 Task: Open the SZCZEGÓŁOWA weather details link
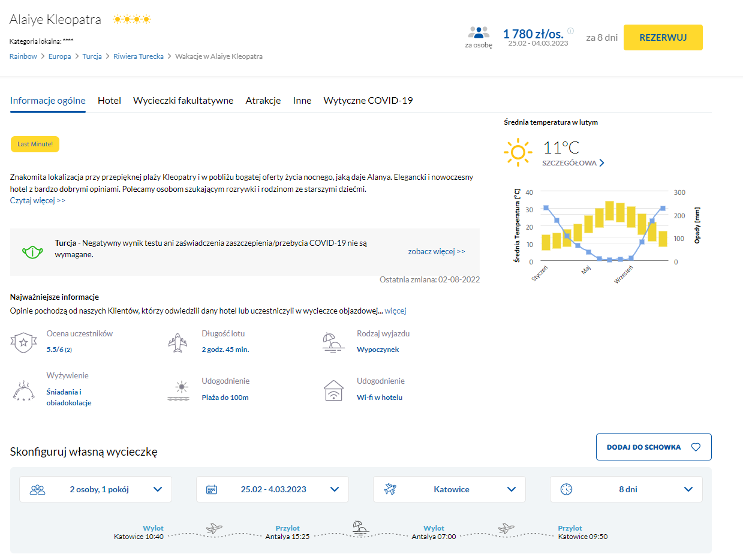[573, 163]
